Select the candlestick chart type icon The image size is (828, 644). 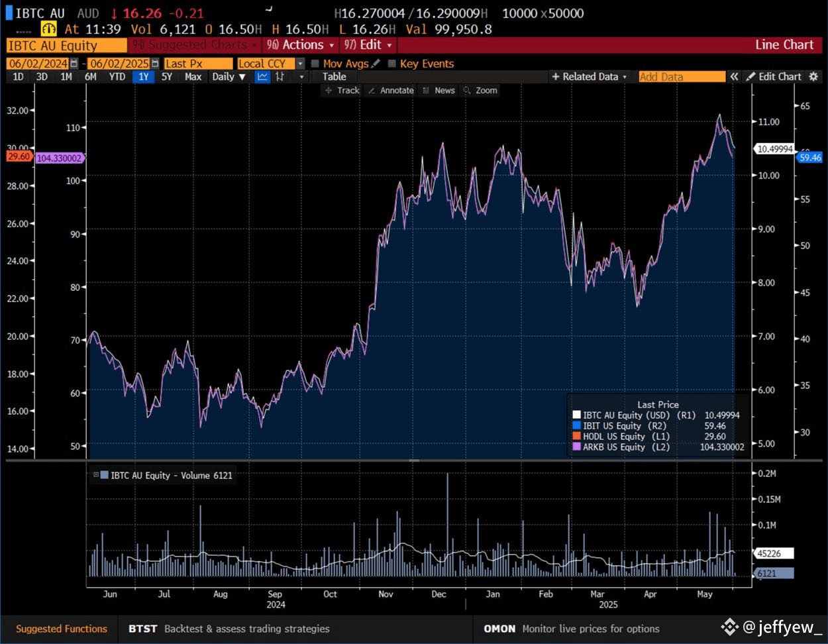pyautogui.click(x=280, y=77)
